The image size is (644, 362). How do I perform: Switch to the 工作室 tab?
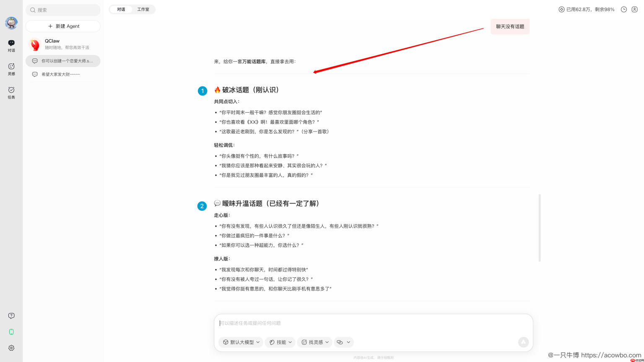point(143,9)
